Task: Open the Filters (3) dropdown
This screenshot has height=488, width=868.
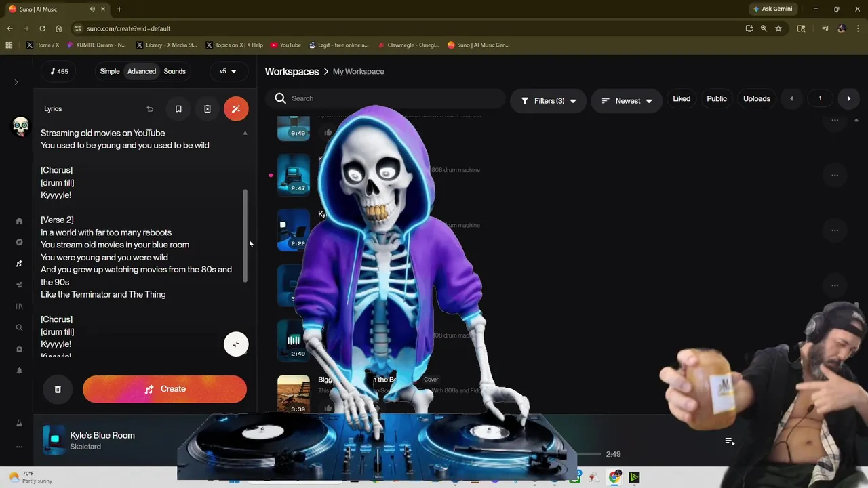Action: [x=548, y=101]
